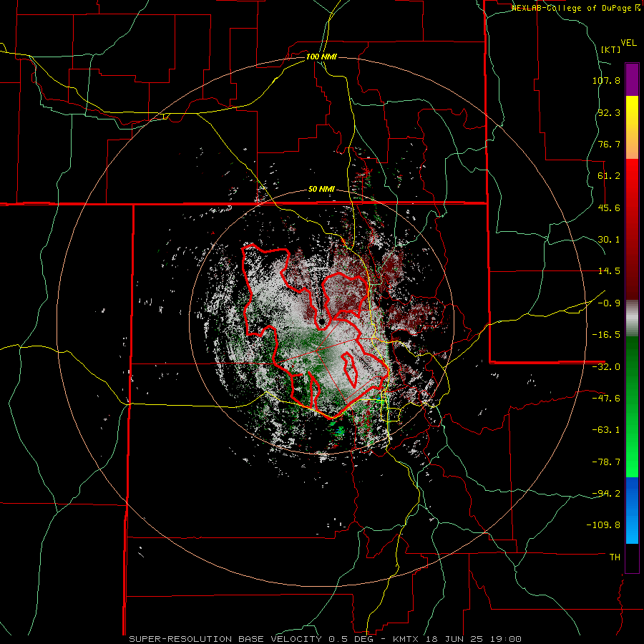This screenshot has height=644, width=644.
Task: Click the [KT] units label
Action: coord(610,49)
